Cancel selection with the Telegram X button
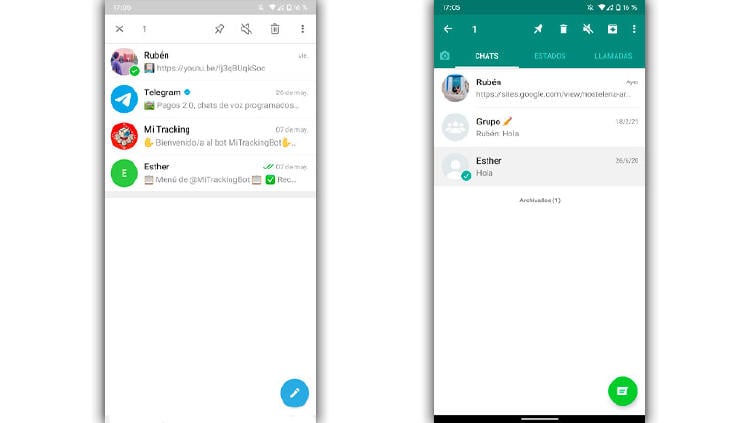 (120, 29)
